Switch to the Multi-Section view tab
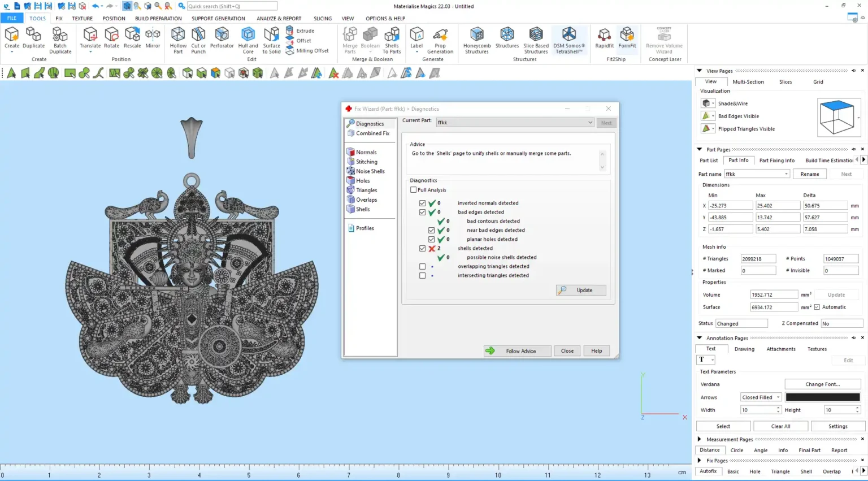Image resolution: width=868 pixels, height=481 pixels. (748, 82)
